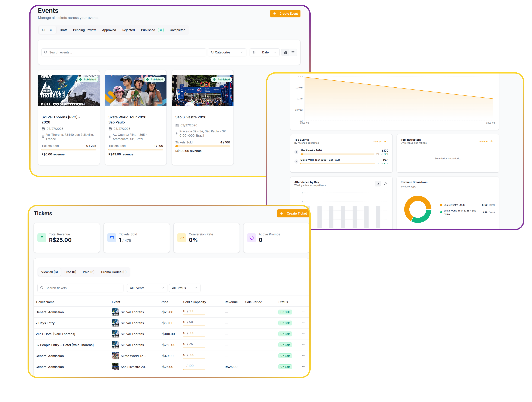532x402 pixels.
Task: Click the Create Ticket button
Action: [293, 213]
